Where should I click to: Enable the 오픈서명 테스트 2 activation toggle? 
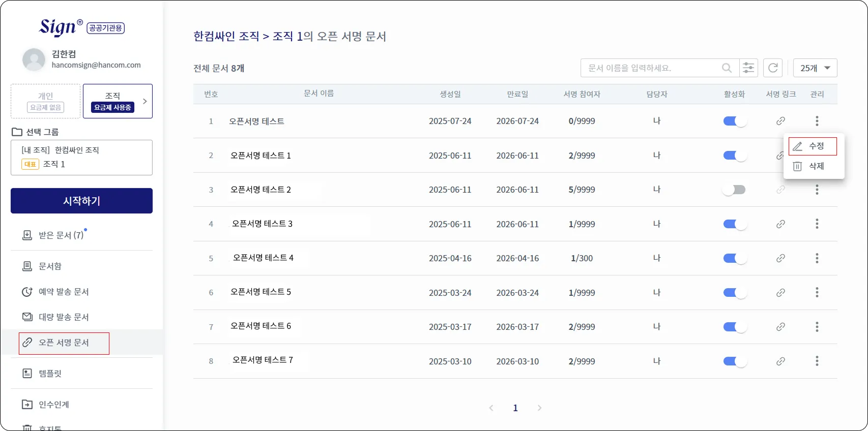[734, 190]
